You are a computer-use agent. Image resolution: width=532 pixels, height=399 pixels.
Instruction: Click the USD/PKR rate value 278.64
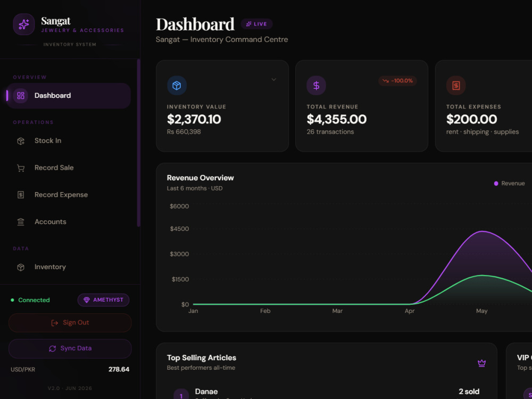pyautogui.click(x=119, y=369)
